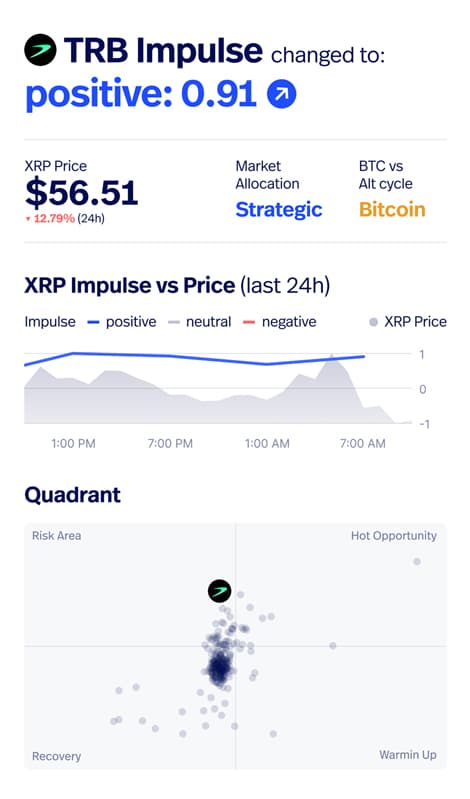This screenshot has height=799, width=470.
Task: Click the $56.51 price figure
Action: pyautogui.click(x=82, y=193)
